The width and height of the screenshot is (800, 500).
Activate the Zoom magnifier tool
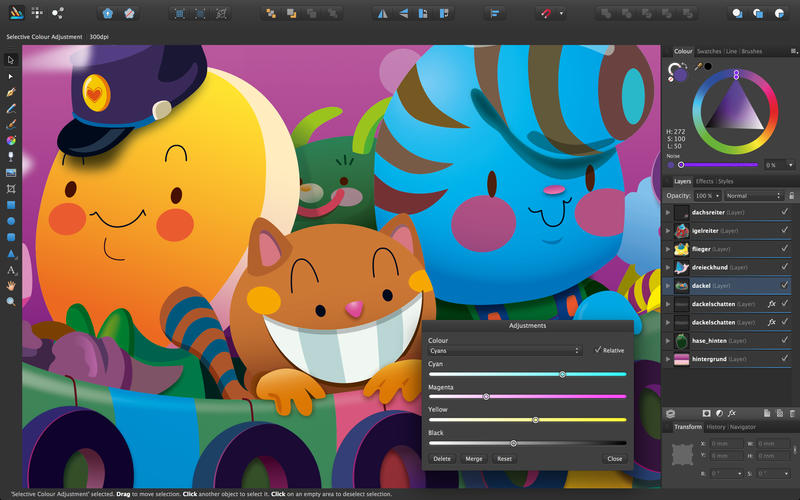11,301
